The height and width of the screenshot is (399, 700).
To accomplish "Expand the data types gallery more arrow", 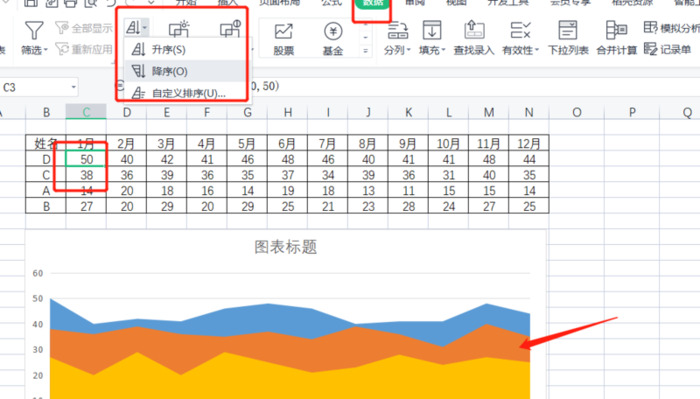I will pos(366,51).
